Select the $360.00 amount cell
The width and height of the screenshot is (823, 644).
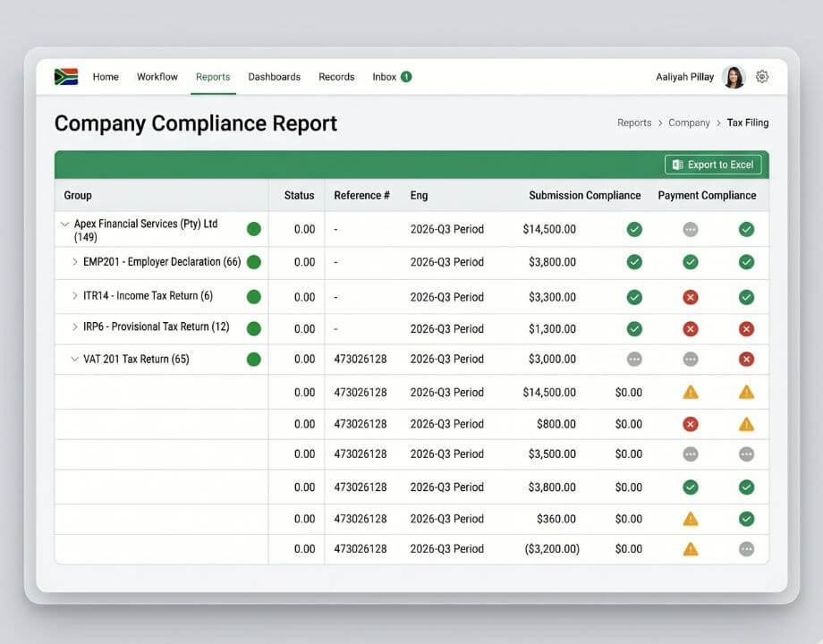point(556,519)
